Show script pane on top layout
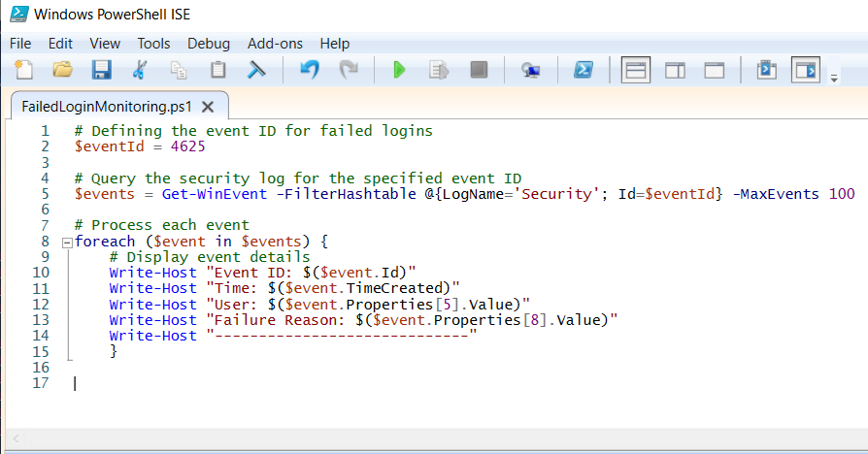This screenshot has width=868, height=454. coord(636,70)
